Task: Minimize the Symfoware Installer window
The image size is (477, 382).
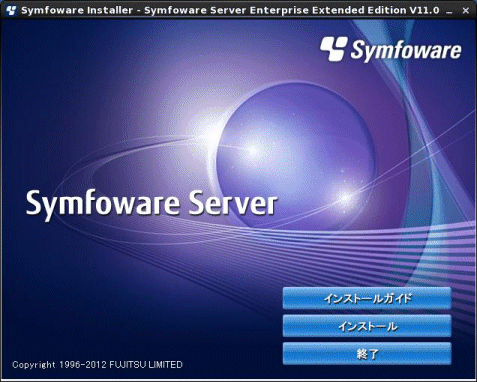Action: tap(450, 11)
